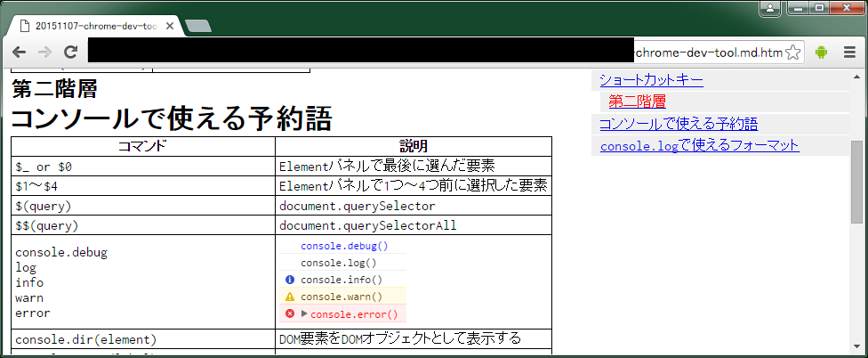Minimize the Chrome window

coord(799,8)
